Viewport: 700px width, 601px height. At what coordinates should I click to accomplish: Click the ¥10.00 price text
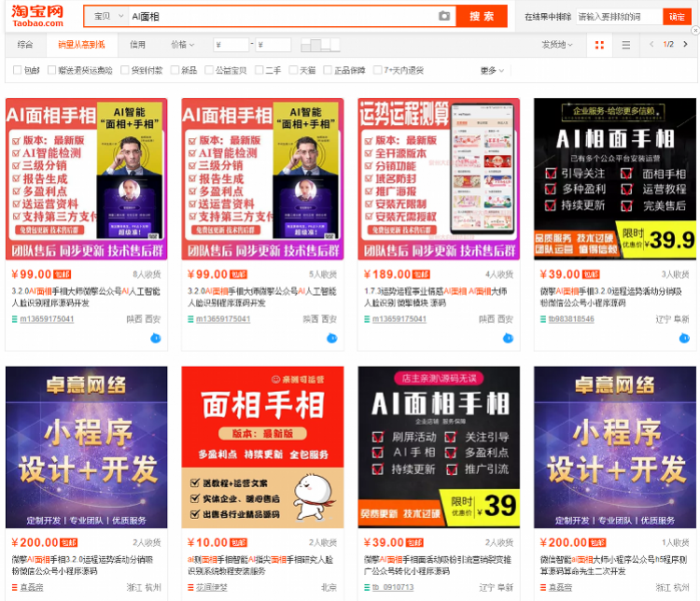point(207,543)
